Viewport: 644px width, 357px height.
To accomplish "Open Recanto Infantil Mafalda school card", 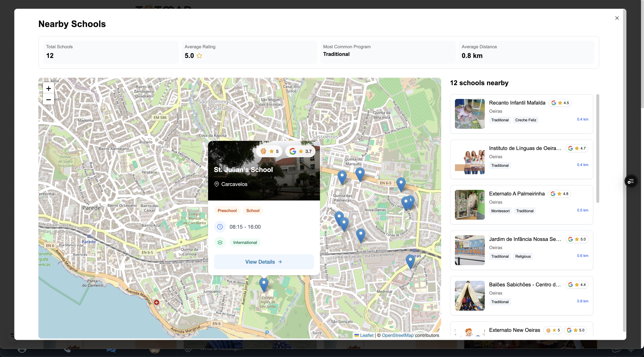I will tap(522, 114).
